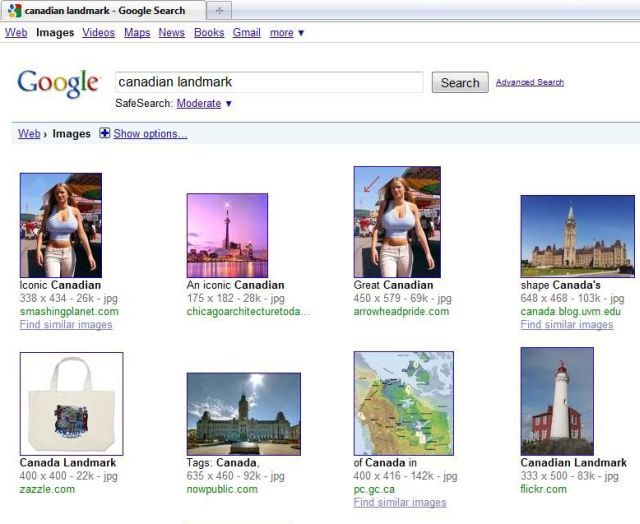Expand Show options panel
640x524 pixels.
click(x=150, y=134)
